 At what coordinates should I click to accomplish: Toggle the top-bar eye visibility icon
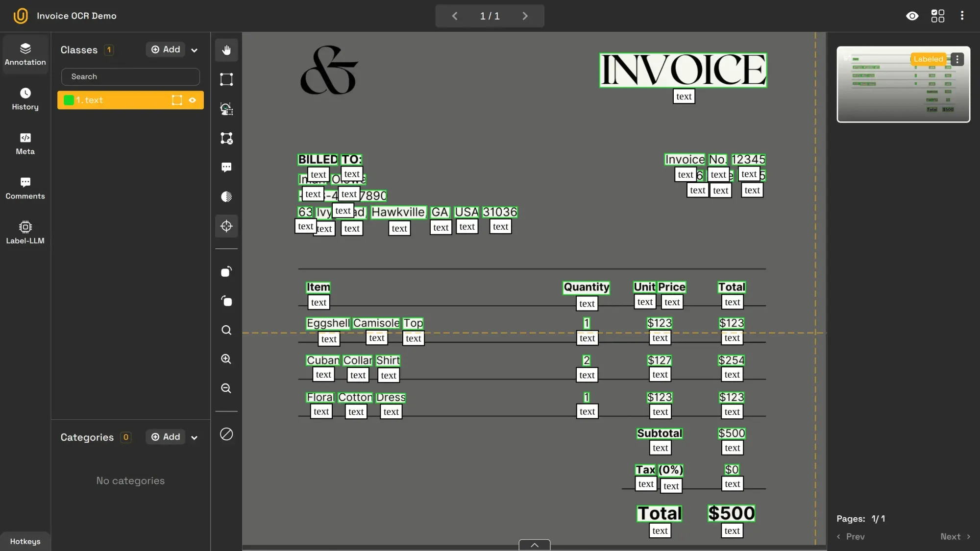pos(912,16)
